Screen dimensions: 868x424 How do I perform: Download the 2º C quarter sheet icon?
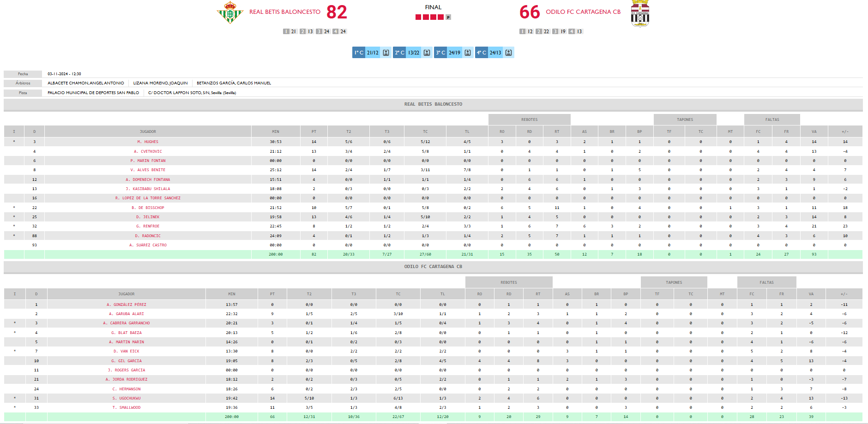click(427, 53)
